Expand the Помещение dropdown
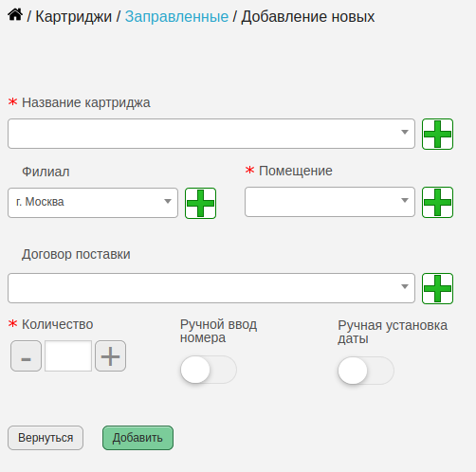 click(330, 202)
